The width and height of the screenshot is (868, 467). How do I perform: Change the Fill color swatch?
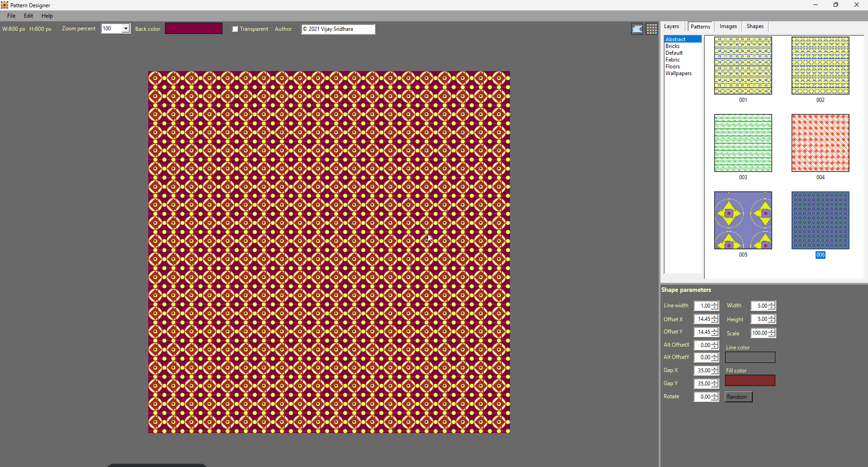click(750, 380)
